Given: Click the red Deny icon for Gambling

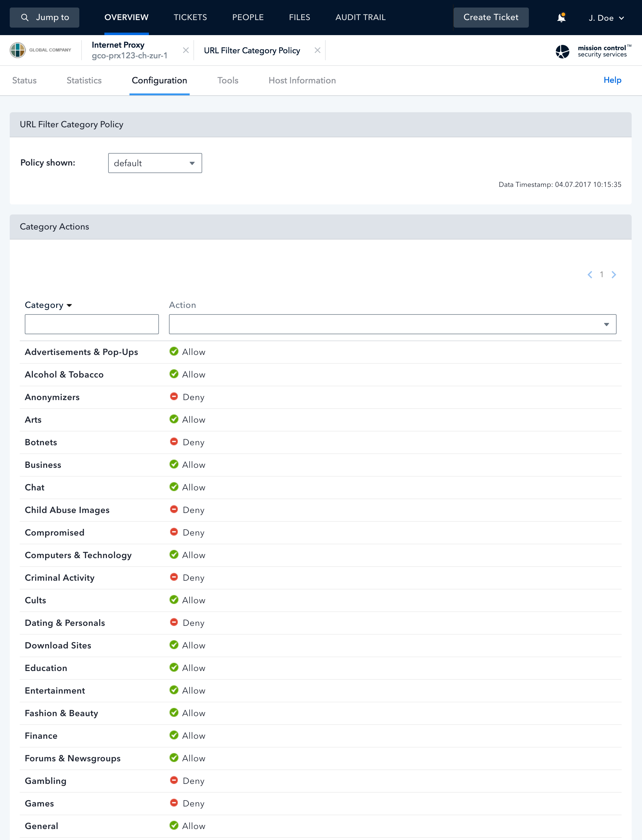Looking at the screenshot, I should pos(174,780).
